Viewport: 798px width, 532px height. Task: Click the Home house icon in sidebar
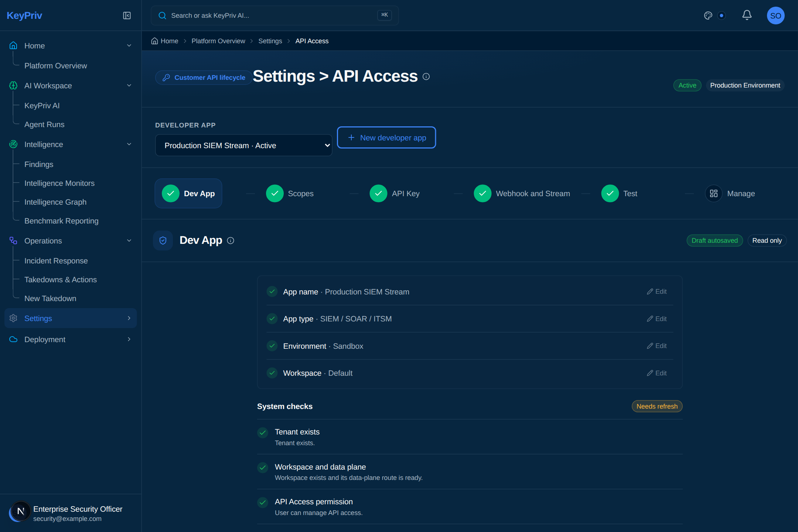[x=13, y=45]
